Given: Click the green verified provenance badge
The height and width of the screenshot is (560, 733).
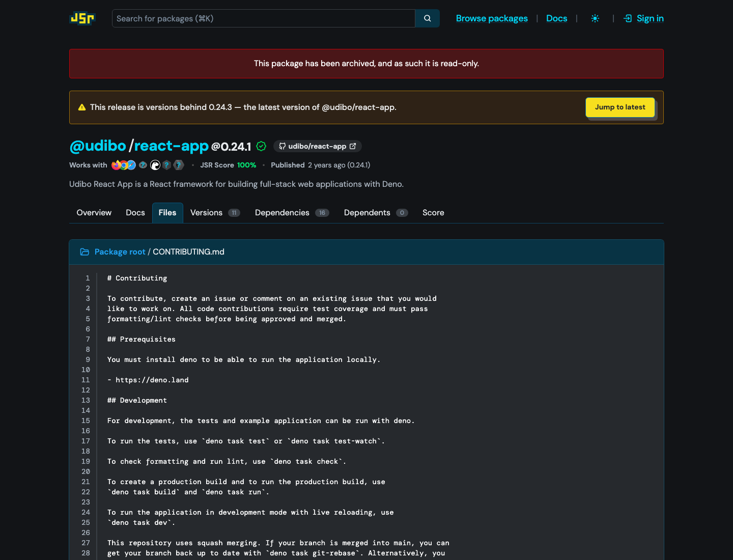Looking at the screenshot, I should 261,146.
